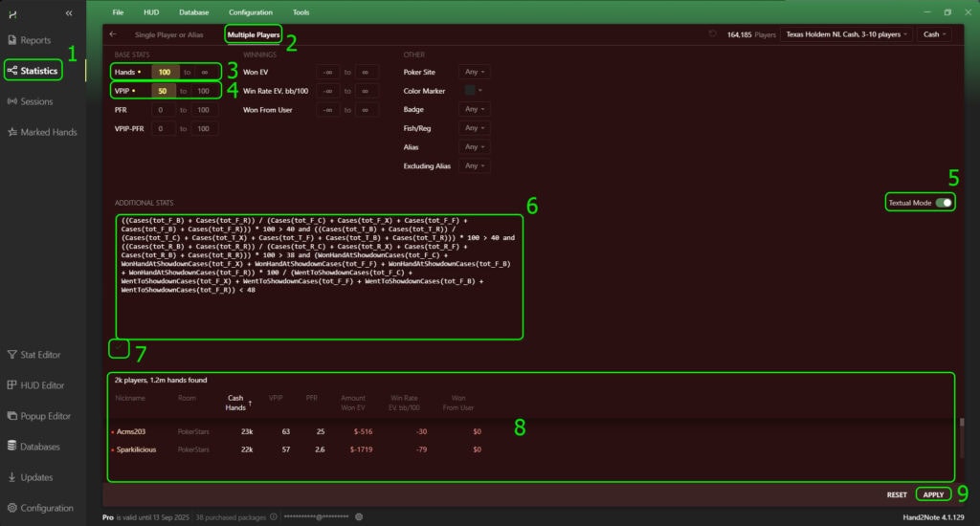Viewport: 980px width, 526px height.
Task: Click the RESET button
Action: (896, 495)
